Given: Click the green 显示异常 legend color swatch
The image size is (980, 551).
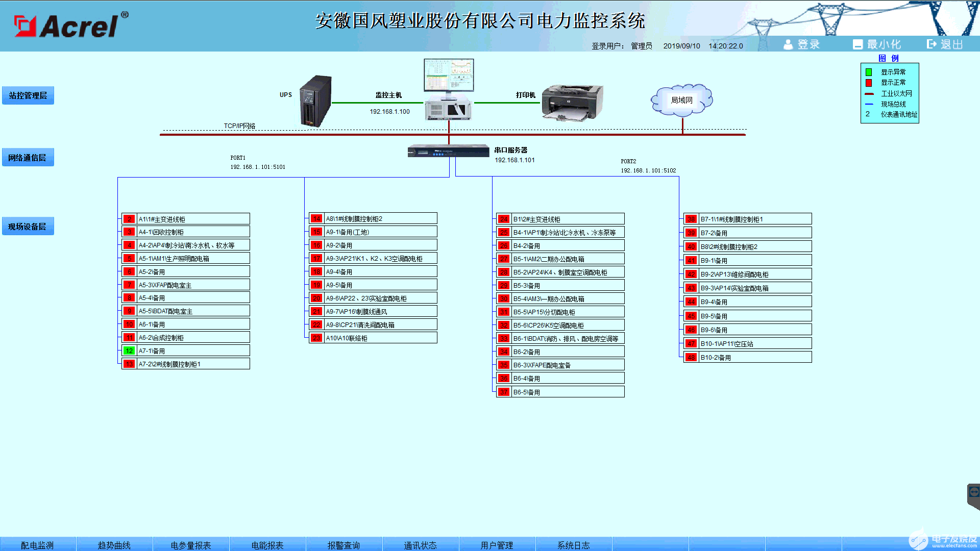Looking at the screenshot, I should pos(868,72).
